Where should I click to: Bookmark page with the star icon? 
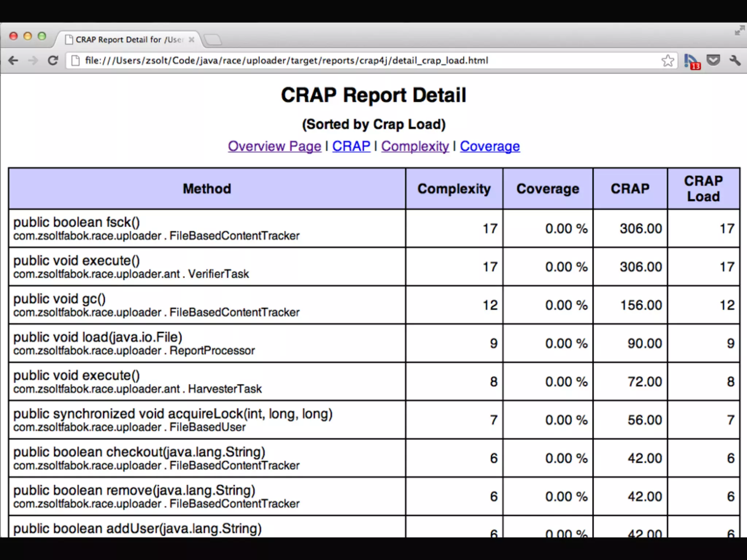(x=667, y=61)
